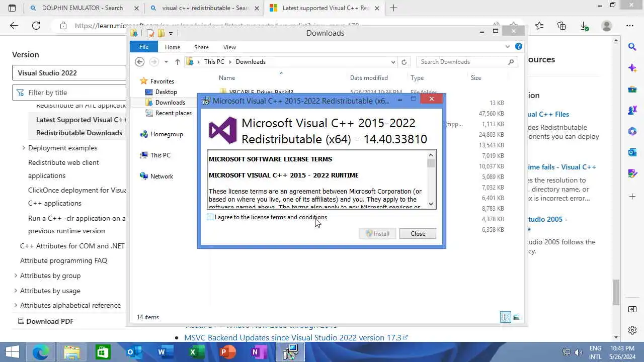Image resolution: width=644 pixels, height=362 pixels.
Task: Open Windows Start button
Action: pos(12,352)
